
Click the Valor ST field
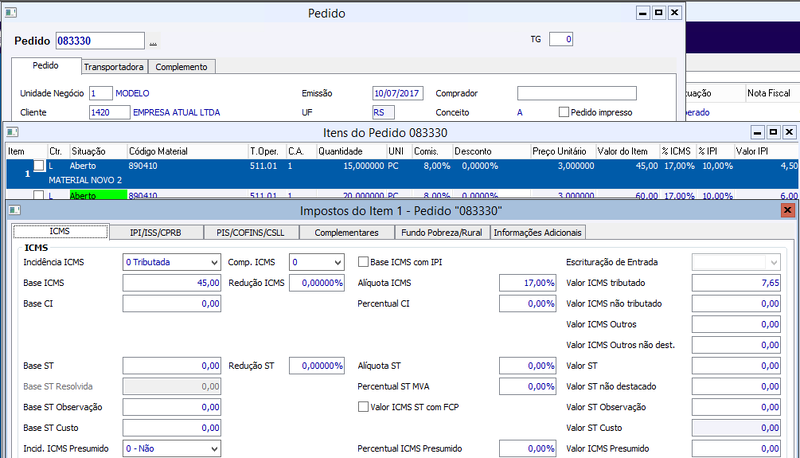point(736,366)
